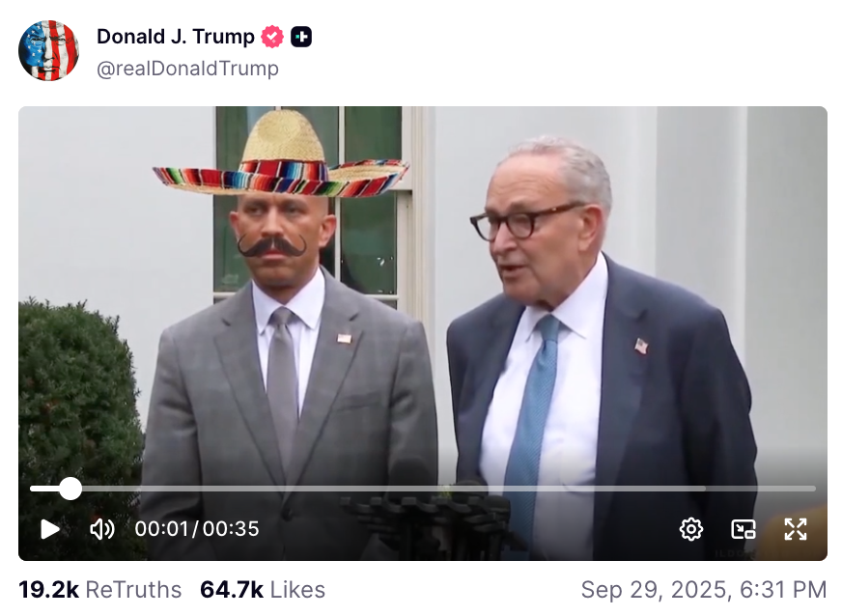The width and height of the screenshot is (842, 616).
Task: Click the black plus badge beside the name
Action: pyautogui.click(x=301, y=37)
